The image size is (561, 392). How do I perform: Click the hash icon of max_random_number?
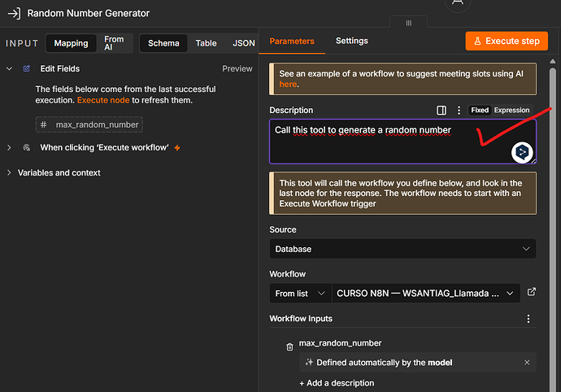[x=44, y=124]
